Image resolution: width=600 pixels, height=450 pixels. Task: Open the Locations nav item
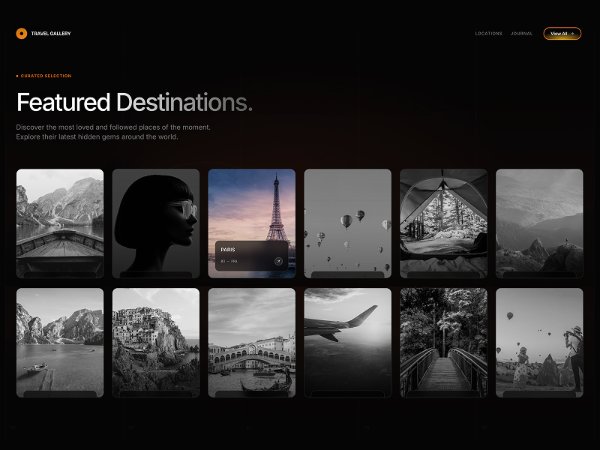[489, 34]
